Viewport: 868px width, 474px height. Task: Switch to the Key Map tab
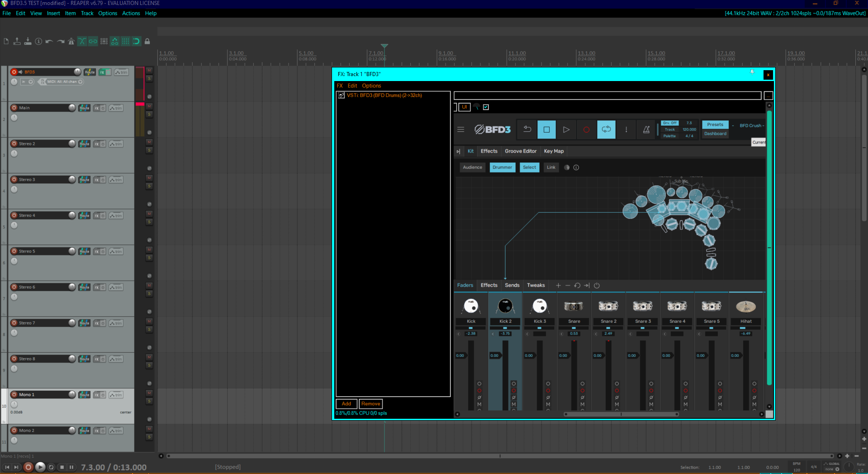(x=554, y=151)
